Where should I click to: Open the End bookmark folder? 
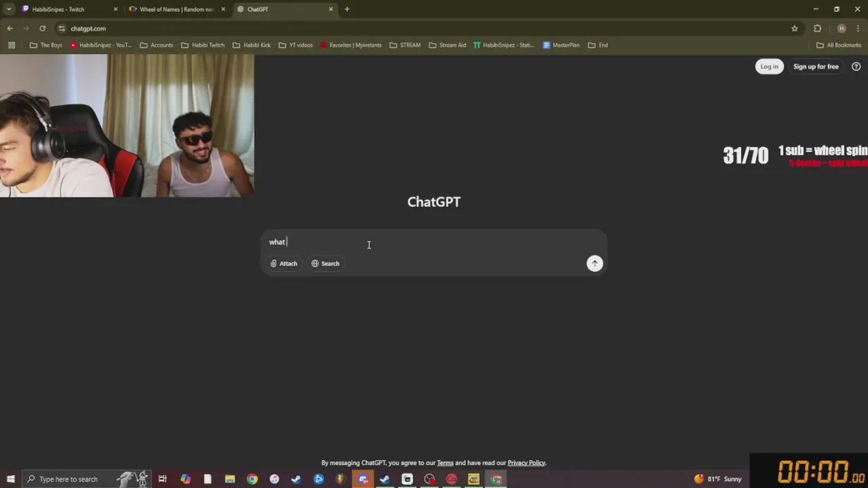click(x=598, y=45)
